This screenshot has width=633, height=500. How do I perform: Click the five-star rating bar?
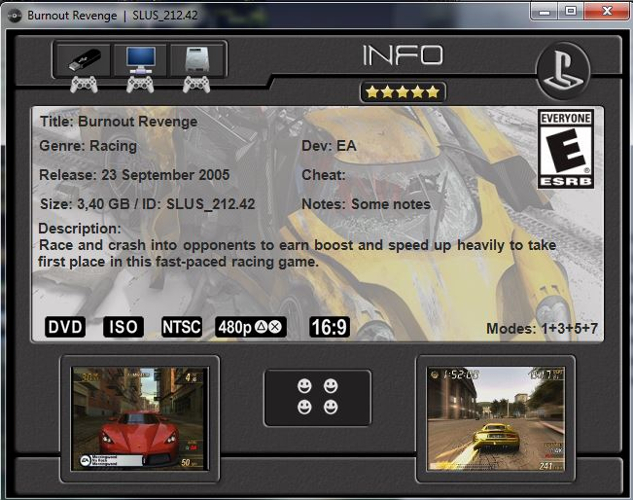[x=402, y=92]
